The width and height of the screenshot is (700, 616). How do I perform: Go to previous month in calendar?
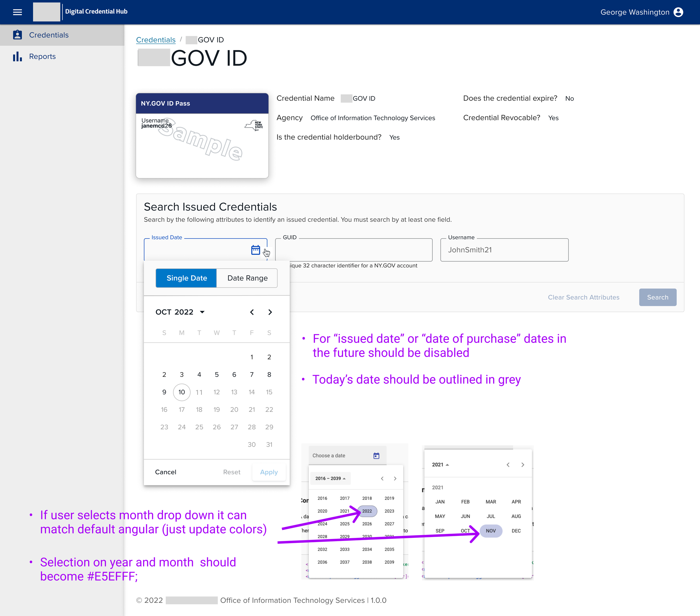[252, 312]
